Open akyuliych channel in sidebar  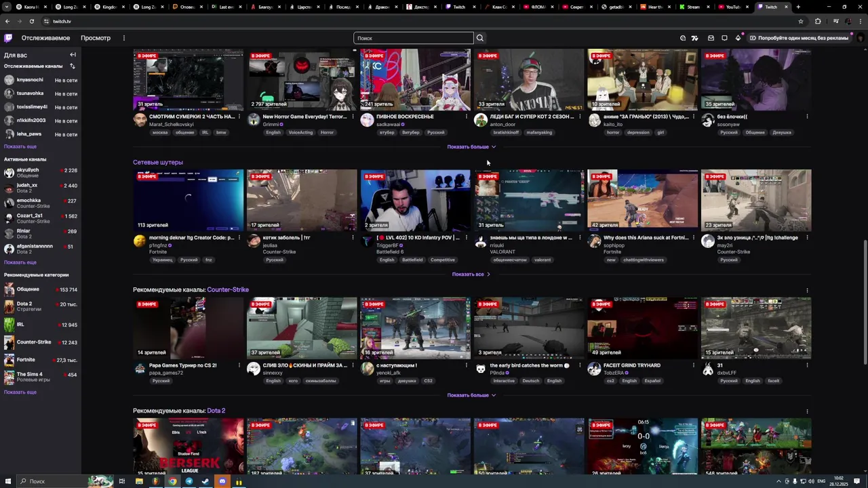click(41, 173)
